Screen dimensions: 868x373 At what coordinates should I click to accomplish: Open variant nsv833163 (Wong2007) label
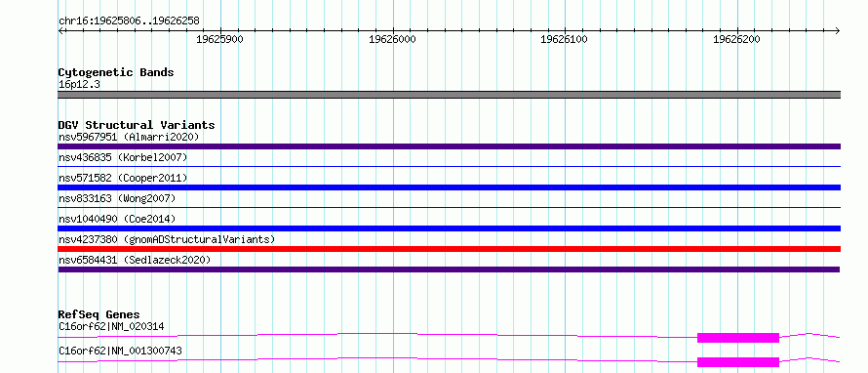point(117,198)
